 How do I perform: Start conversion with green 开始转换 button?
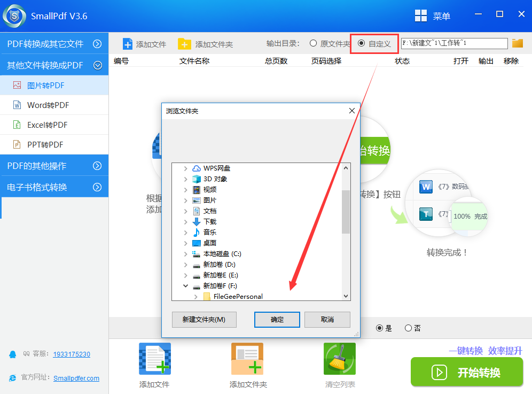pos(467,372)
